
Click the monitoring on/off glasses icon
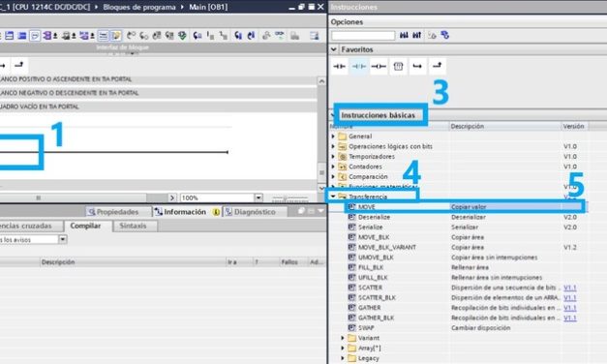(x=280, y=36)
